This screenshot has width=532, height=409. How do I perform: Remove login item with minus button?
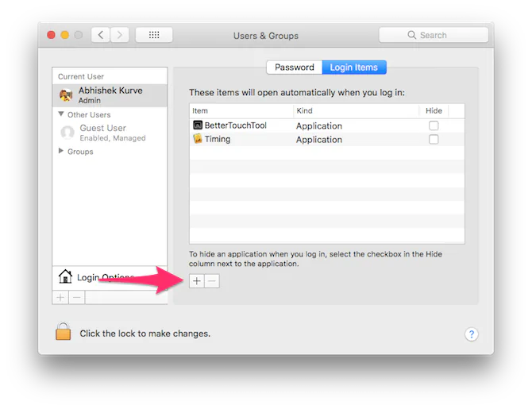(212, 281)
